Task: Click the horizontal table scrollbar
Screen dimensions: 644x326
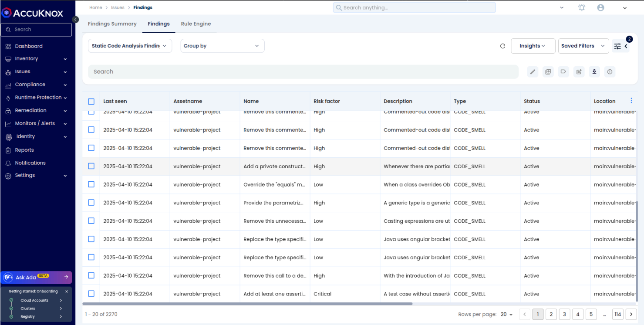Action: (x=247, y=304)
